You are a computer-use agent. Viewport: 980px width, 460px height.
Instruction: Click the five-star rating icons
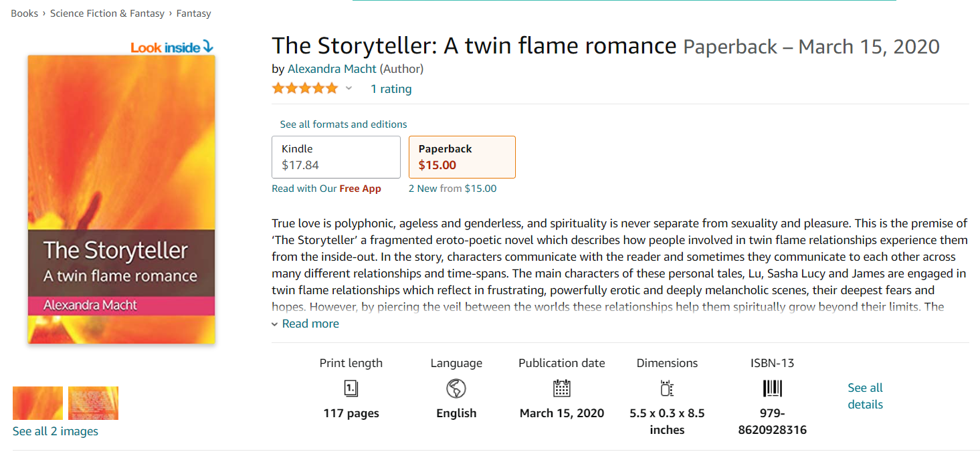point(305,88)
